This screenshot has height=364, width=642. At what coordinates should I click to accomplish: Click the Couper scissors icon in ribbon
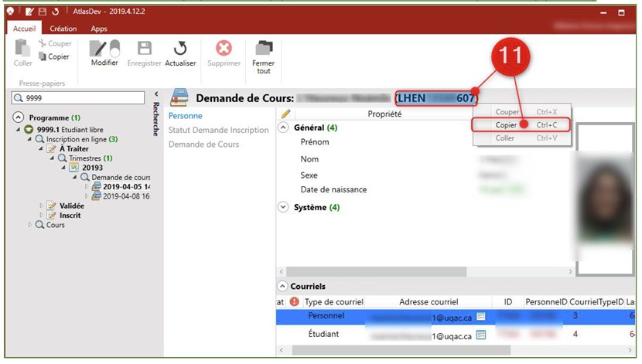[43, 44]
